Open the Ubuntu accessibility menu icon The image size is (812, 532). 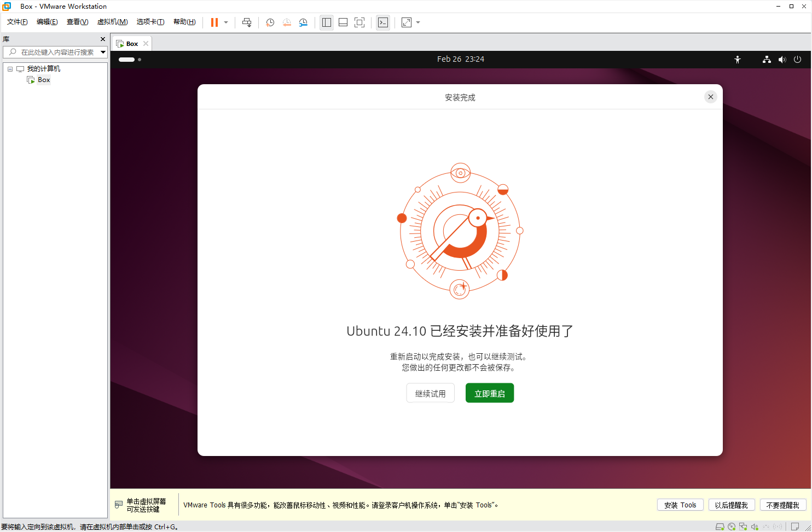tap(738, 60)
